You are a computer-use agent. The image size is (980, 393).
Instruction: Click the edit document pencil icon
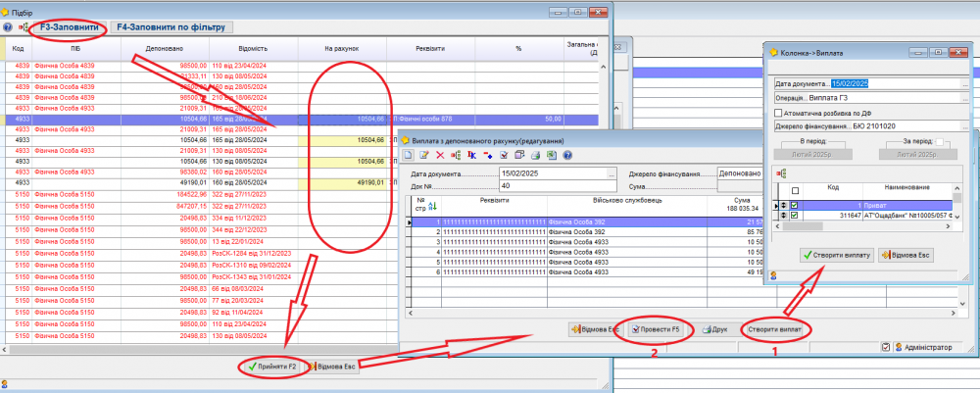[x=424, y=155]
